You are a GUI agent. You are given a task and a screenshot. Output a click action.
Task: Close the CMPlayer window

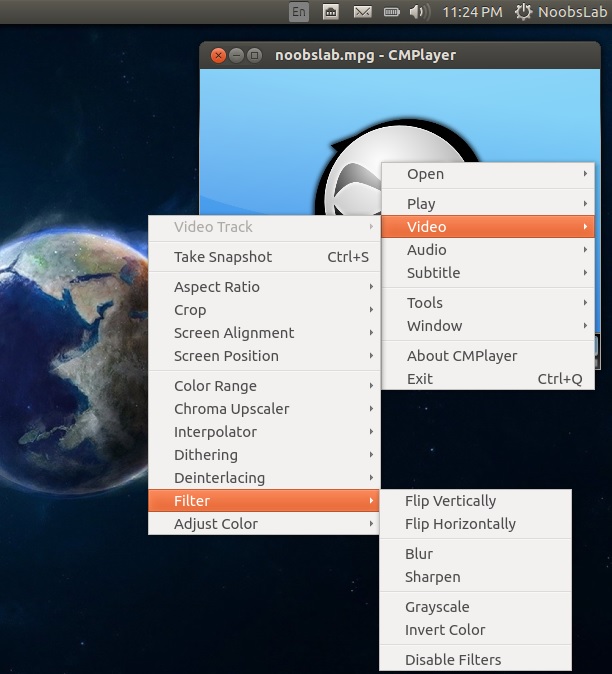(x=218, y=55)
